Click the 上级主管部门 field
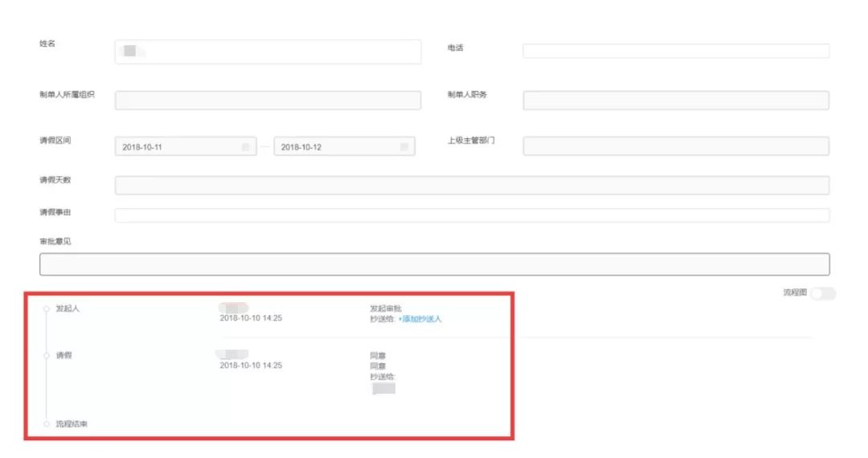The height and width of the screenshot is (458, 868). click(675, 146)
